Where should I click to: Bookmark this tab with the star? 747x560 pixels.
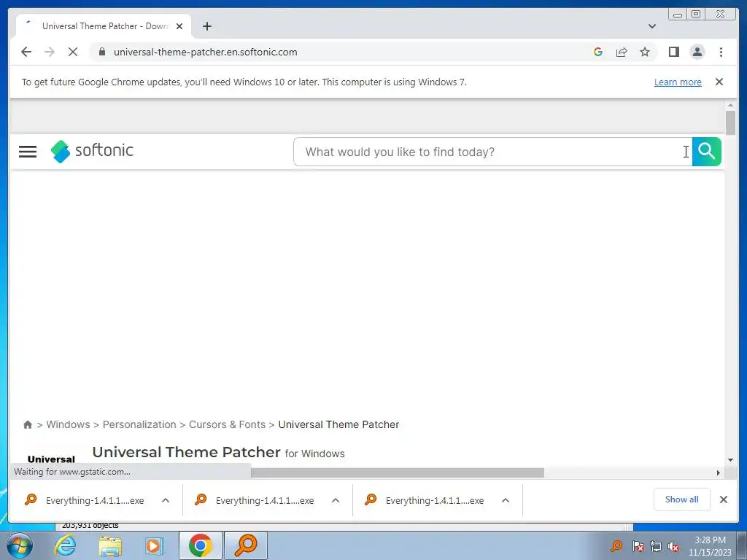(645, 52)
